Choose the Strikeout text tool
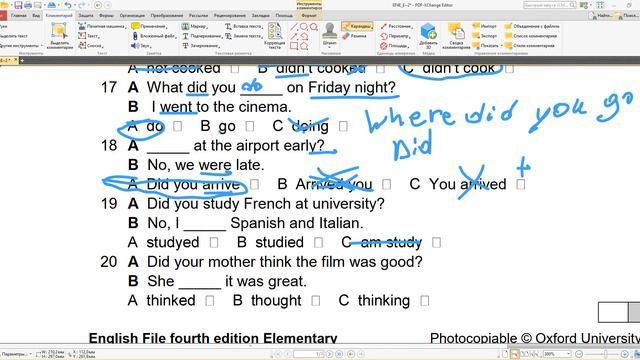This screenshot has width=640, height=360. click(201, 46)
